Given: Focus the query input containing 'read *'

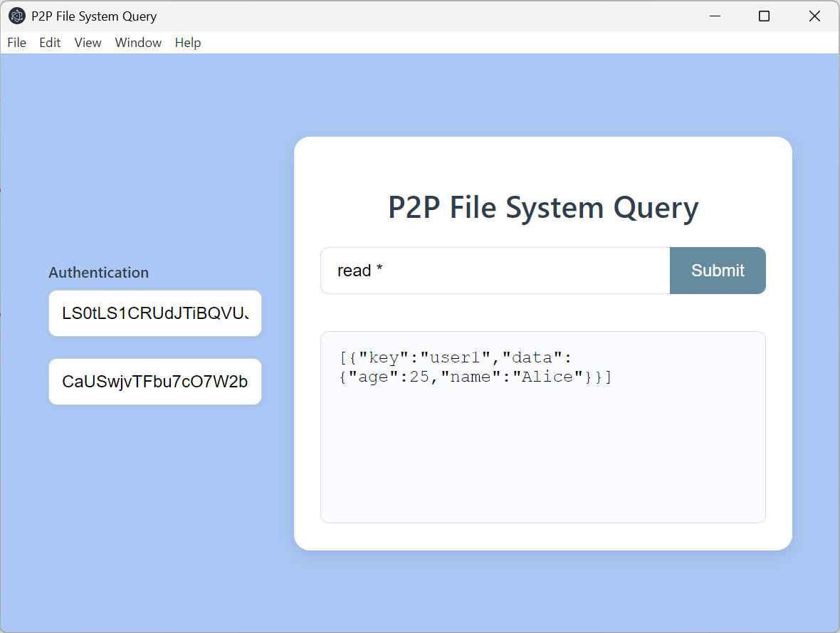Looking at the screenshot, I should tap(495, 271).
